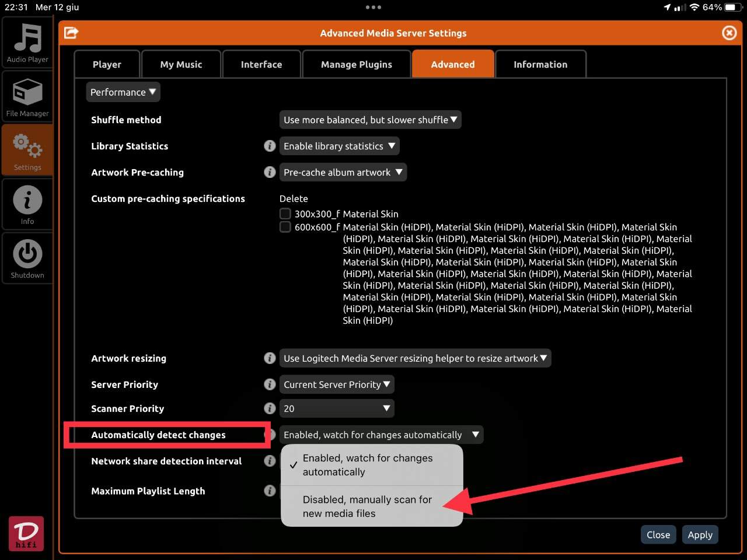Choose 'Enabled, watch for changes automatically' option

coord(372,465)
